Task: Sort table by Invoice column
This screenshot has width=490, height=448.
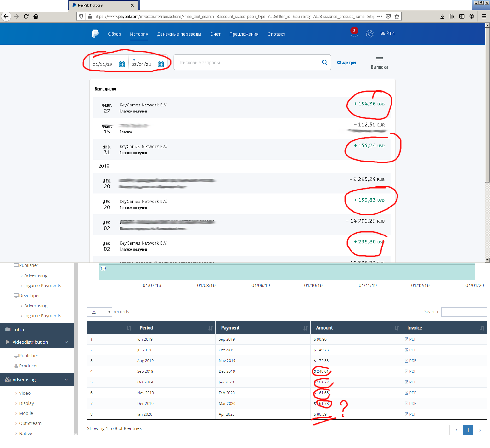Action: tap(444, 328)
